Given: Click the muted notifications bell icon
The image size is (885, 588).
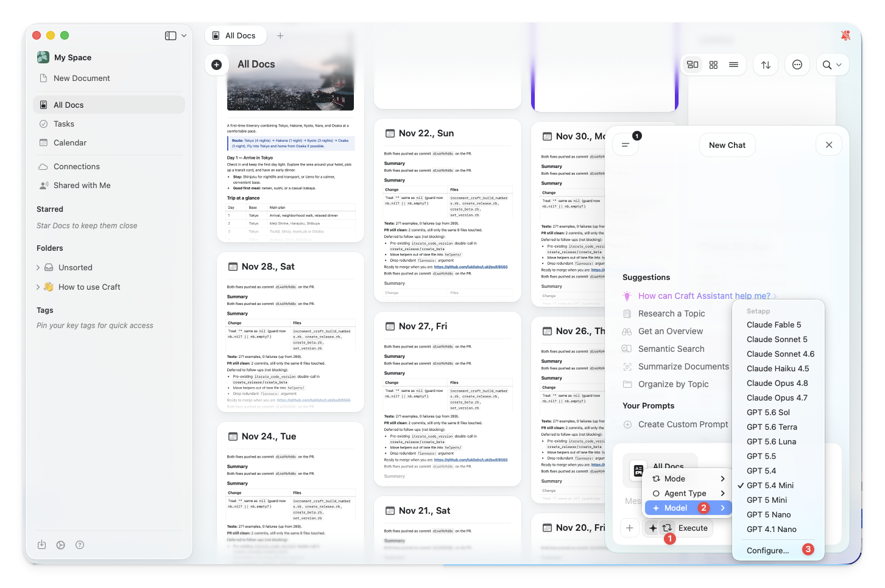Looking at the screenshot, I should pyautogui.click(x=845, y=35).
